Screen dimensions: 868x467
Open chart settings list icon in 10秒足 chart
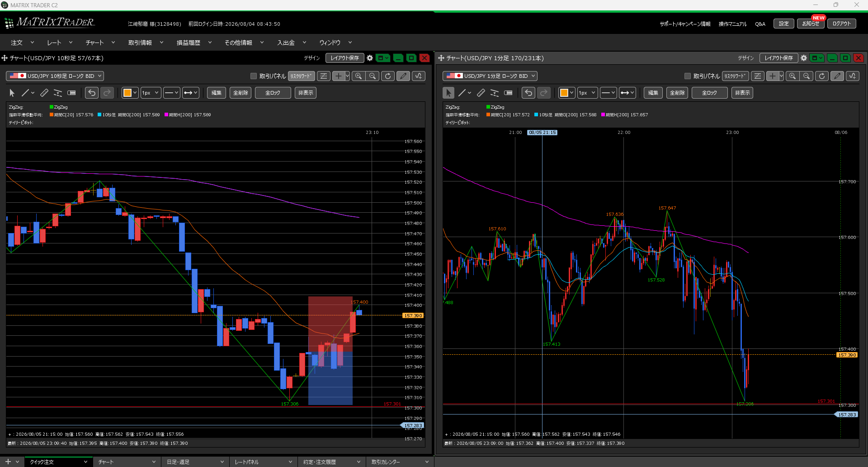coord(324,76)
